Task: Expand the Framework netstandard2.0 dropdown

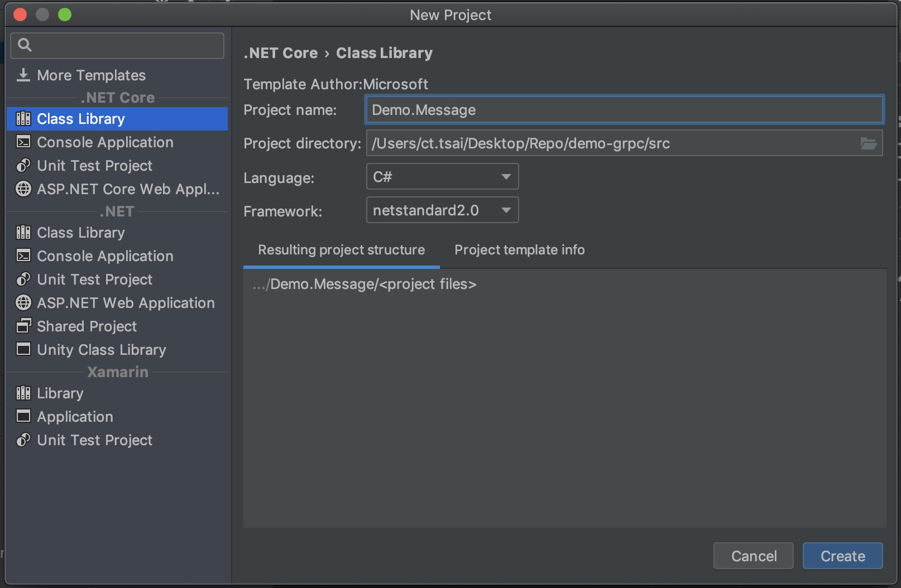Action: (x=442, y=210)
